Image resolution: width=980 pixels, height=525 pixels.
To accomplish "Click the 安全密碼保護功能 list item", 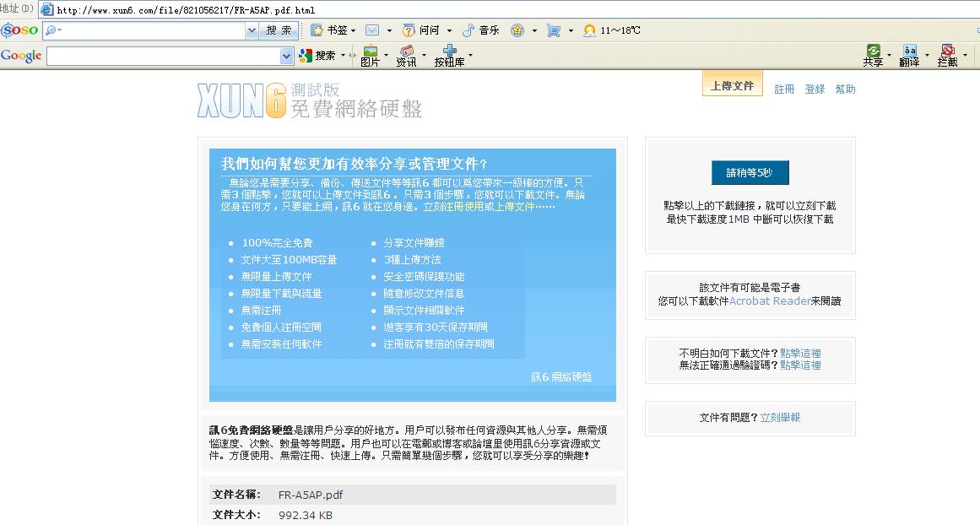I will tap(424, 277).
